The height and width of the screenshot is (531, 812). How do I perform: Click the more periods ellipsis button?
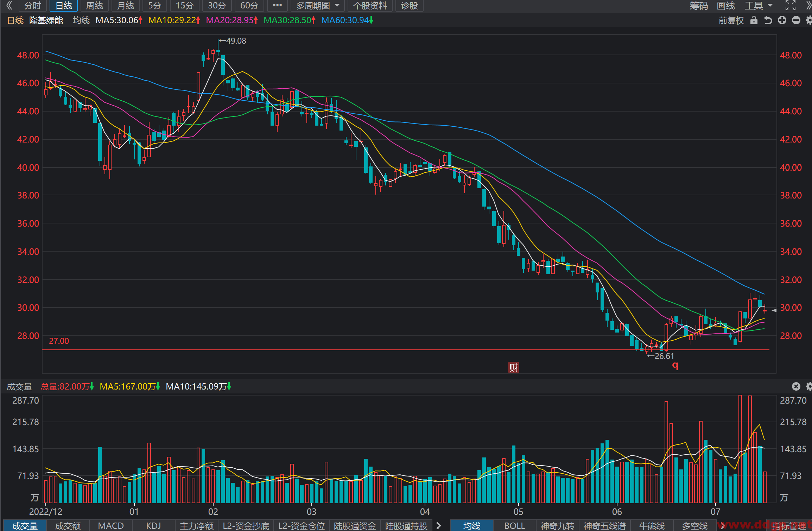(277, 5)
